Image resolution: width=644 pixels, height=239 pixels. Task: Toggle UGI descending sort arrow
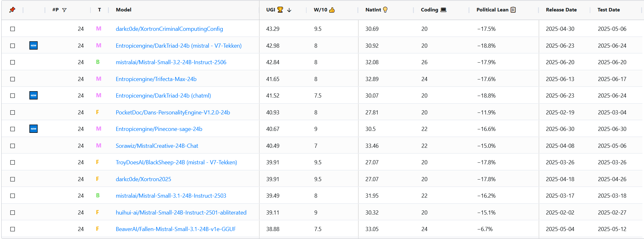[x=289, y=10]
